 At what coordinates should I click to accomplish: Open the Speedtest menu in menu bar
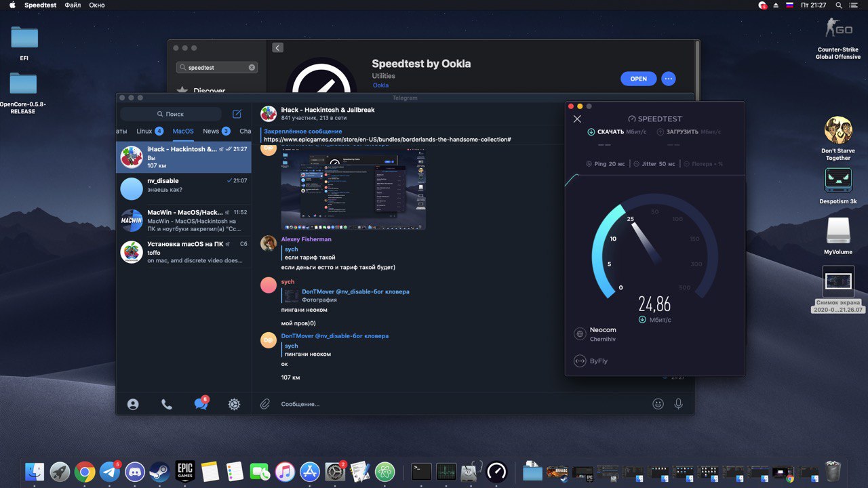tap(41, 5)
